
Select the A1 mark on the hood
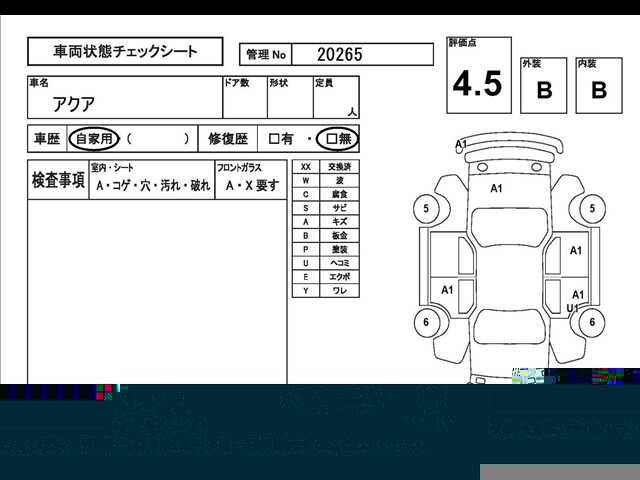pos(496,188)
